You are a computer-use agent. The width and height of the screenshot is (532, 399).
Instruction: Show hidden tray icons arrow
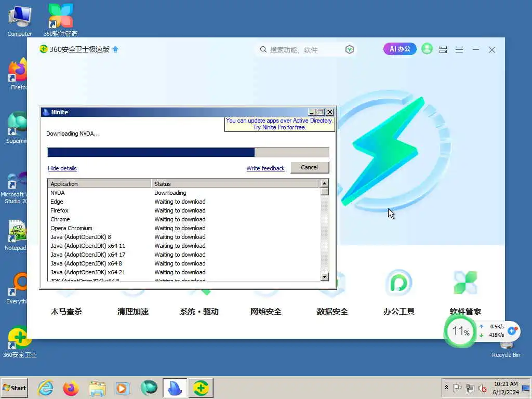pos(446,387)
